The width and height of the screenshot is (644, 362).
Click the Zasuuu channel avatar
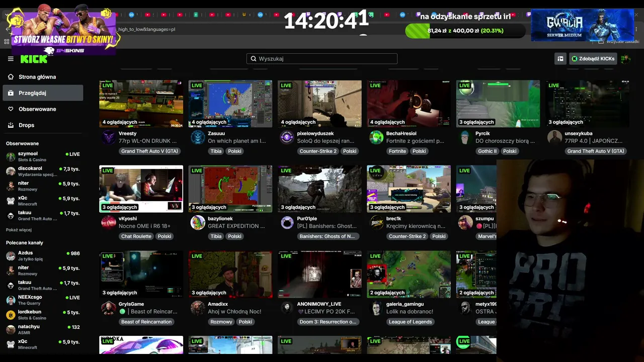[x=198, y=137]
